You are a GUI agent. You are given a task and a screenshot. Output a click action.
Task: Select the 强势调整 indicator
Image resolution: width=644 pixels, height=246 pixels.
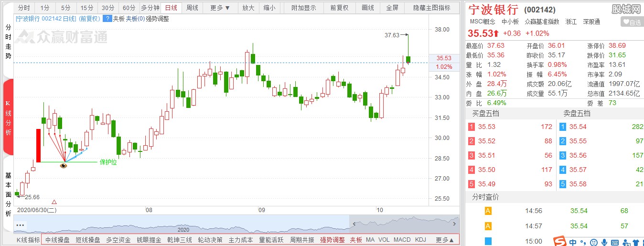(x=333, y=240)
